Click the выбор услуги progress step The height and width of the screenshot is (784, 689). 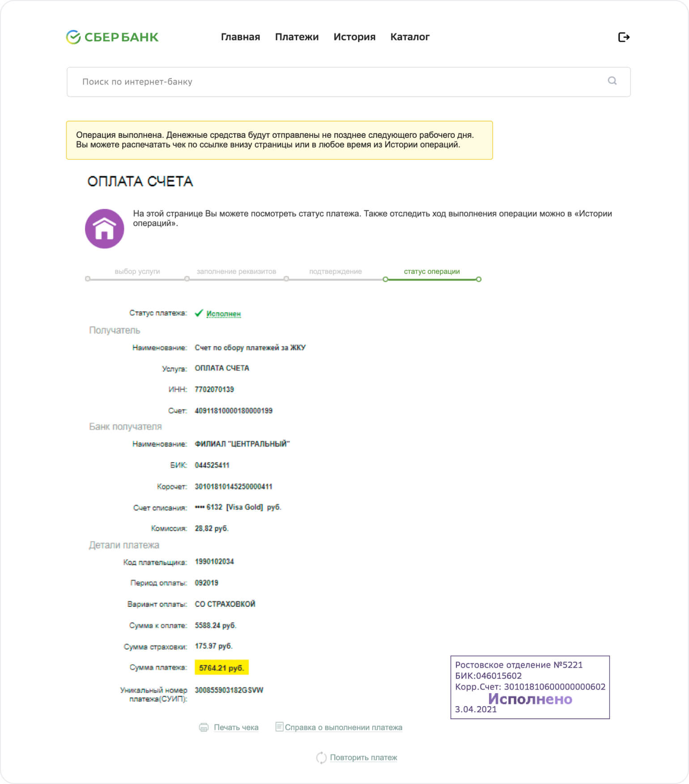137,272
